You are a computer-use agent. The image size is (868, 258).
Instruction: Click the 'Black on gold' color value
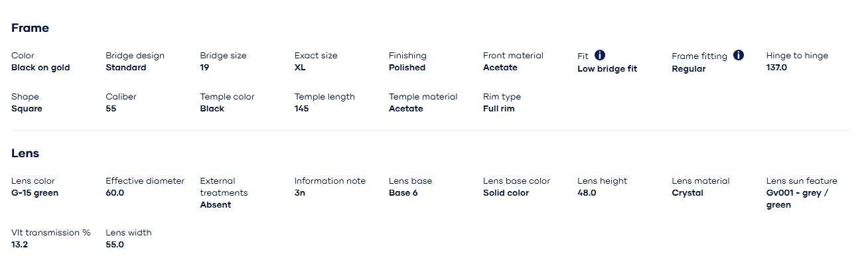click(x=40, y=68)
